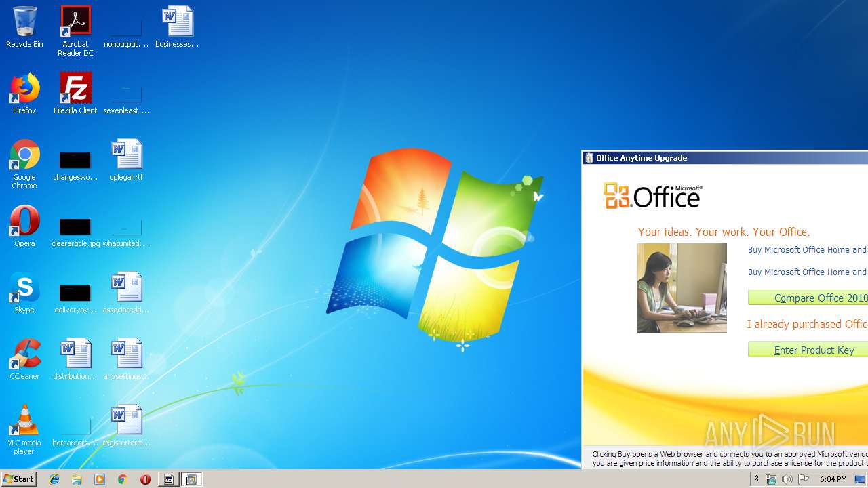Open FileZilla Client shortcut
This screenshot has width=868, height=488.
click(75, 94)
